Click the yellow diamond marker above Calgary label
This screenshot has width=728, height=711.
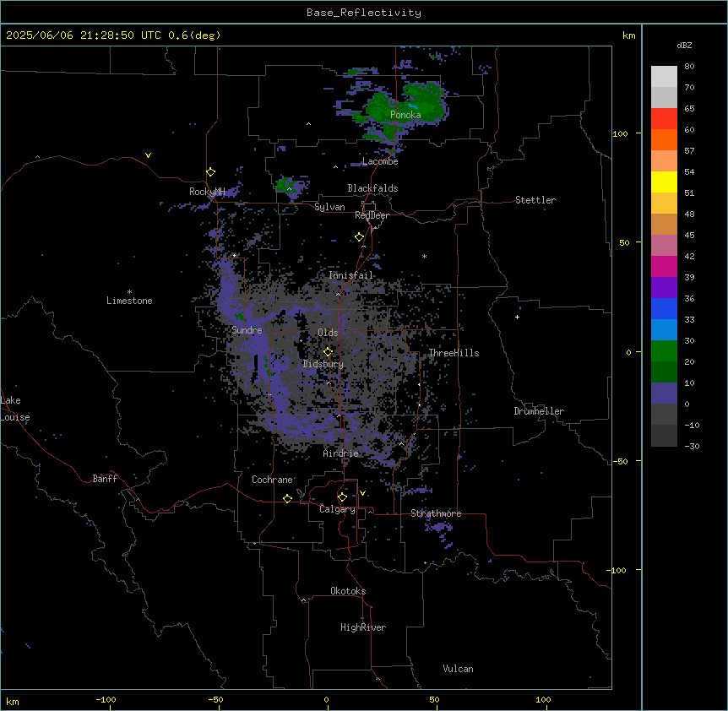342,497
